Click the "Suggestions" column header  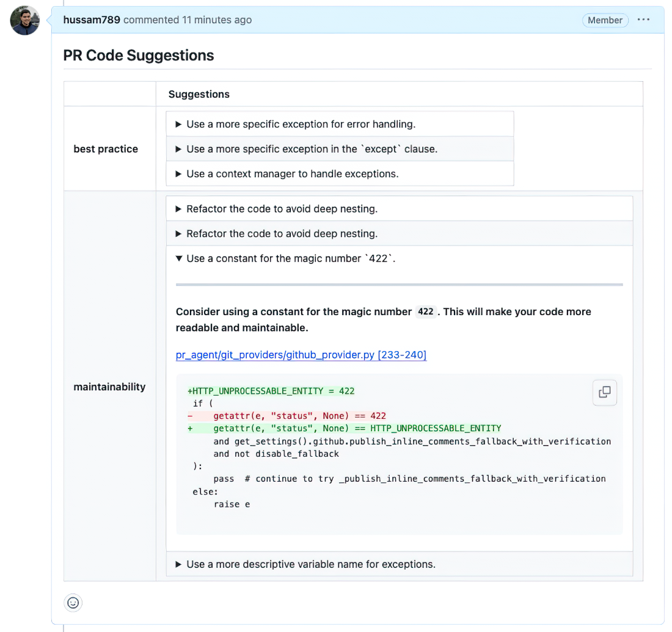pos(199,94)
